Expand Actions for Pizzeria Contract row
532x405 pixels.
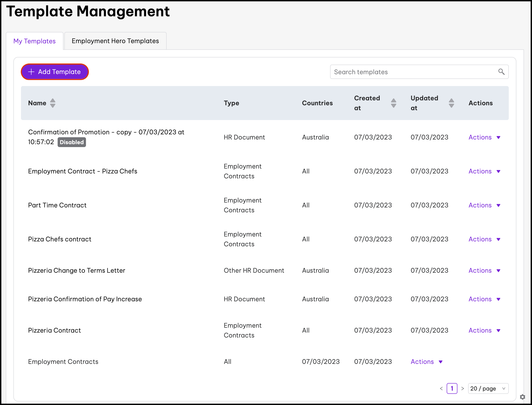[484, 330]
